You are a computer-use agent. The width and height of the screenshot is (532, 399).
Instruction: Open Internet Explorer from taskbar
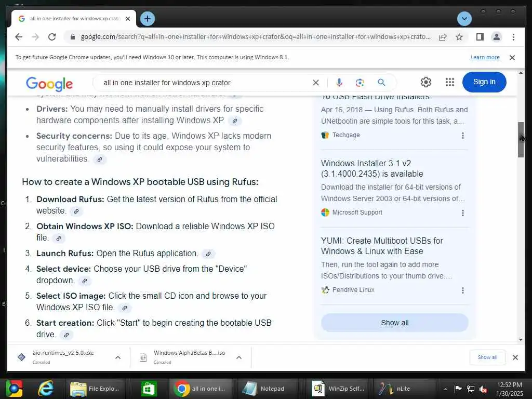click(x=46, y=389)
